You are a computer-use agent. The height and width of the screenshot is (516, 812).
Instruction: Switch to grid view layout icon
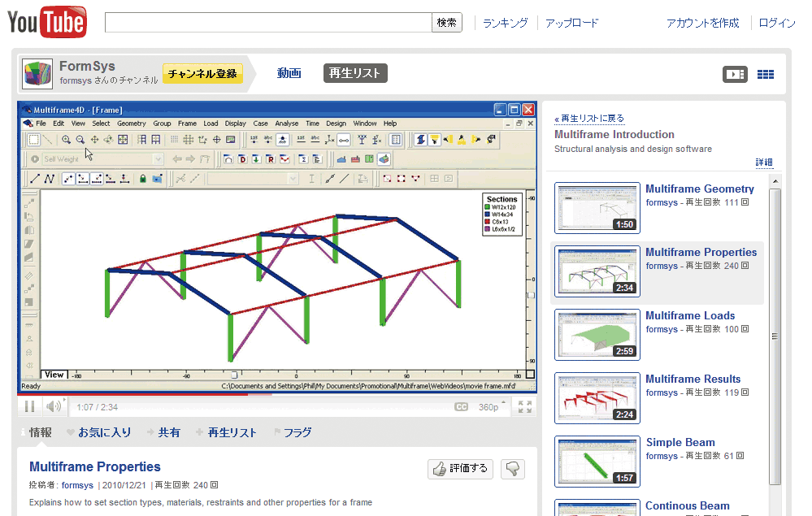(766, 75)
